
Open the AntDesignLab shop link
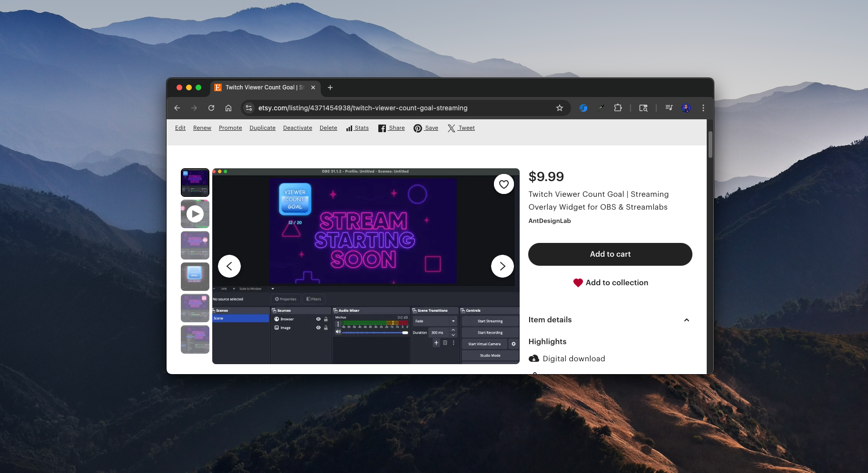coord(550,221)
